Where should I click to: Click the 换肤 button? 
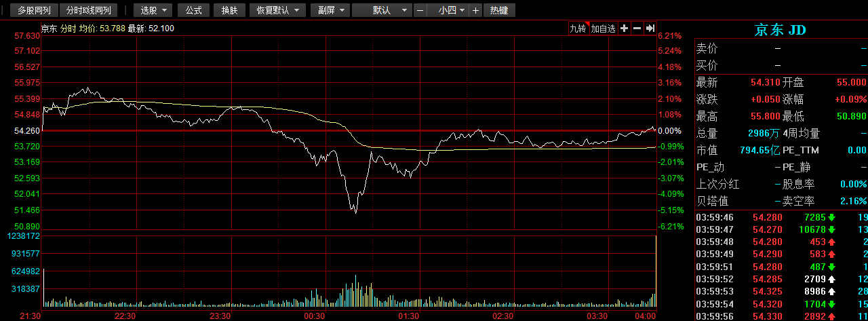(230, 10)
